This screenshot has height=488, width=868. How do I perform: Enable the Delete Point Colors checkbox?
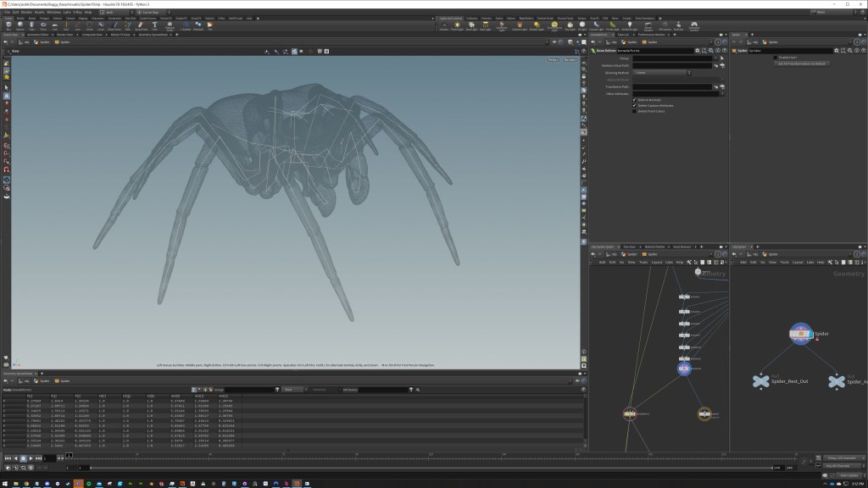[634, 111]
